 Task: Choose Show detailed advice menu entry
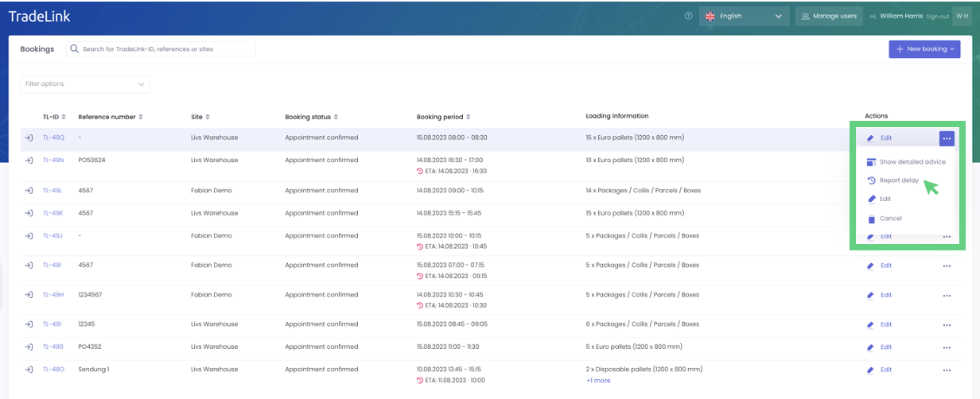point(912,162)
